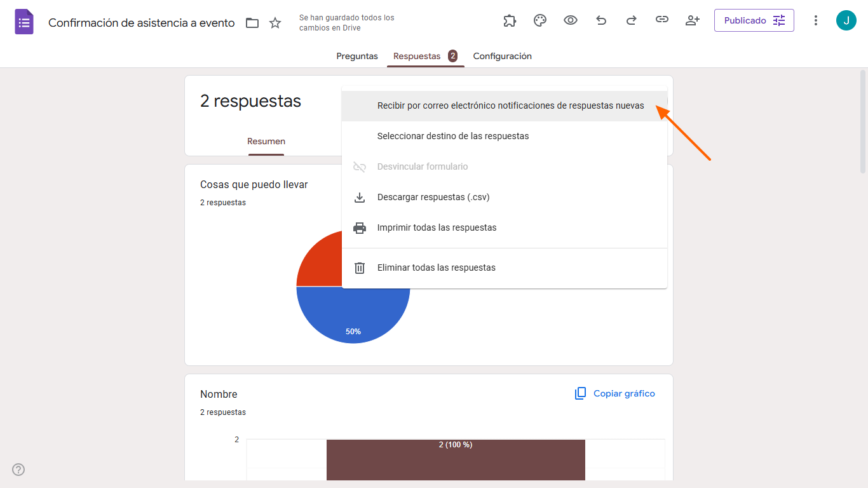Open the add-ons puzzle piece icon
The width and height of the screenshot is (868, 488).
tap(510, 20)
